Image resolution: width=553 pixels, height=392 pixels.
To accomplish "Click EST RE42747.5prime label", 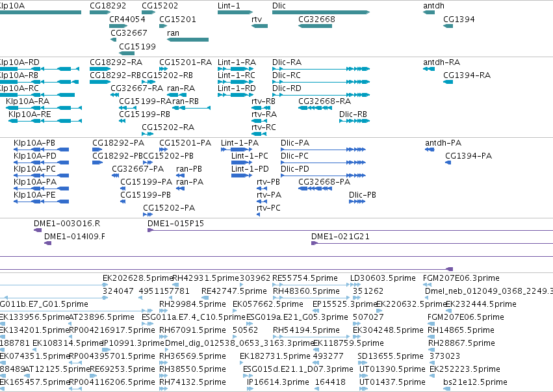I will (x=234, y=291).
